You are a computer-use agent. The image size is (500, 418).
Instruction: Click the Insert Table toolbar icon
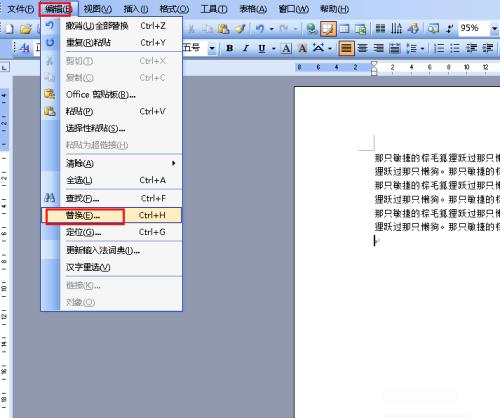[x=344, y=29]
